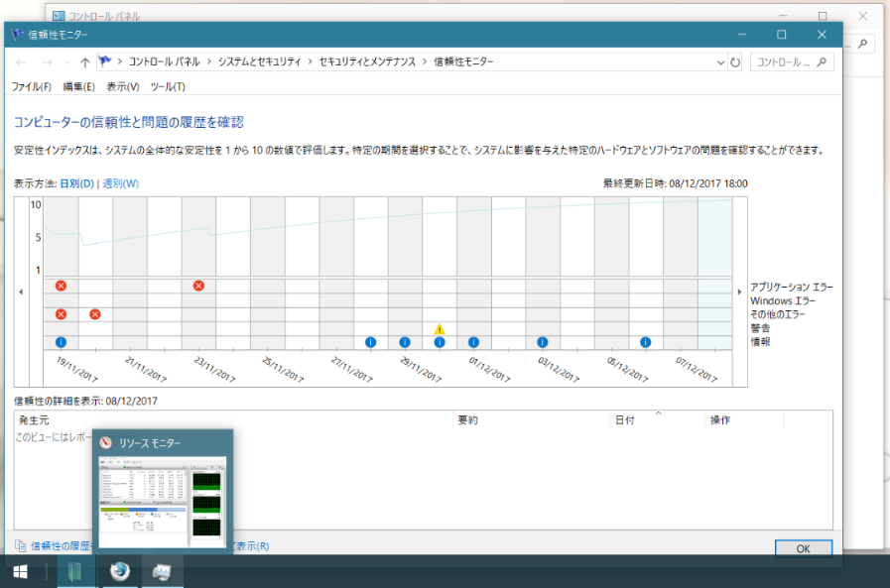Expand the address bar history dropdown
890x588 pixels.
click(x=720, y=62)
